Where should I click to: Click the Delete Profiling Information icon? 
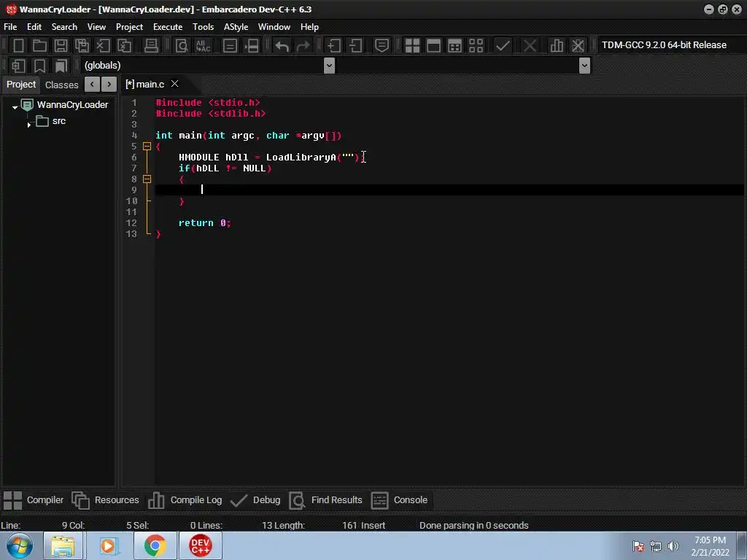click(578, 46)
